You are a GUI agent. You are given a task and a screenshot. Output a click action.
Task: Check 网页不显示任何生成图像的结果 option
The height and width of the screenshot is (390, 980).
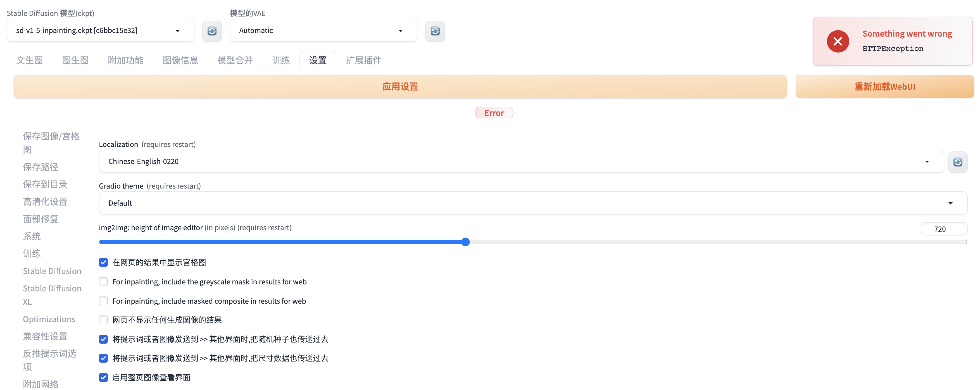(x=103, y=320)
